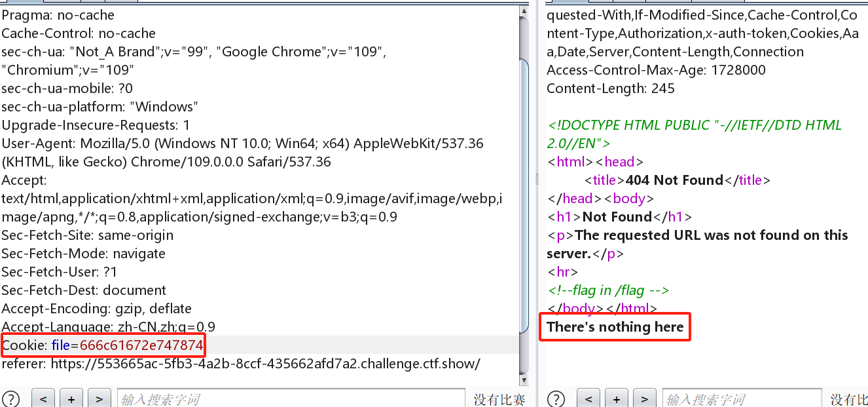Open help for the right search bar

pos(556,398)
